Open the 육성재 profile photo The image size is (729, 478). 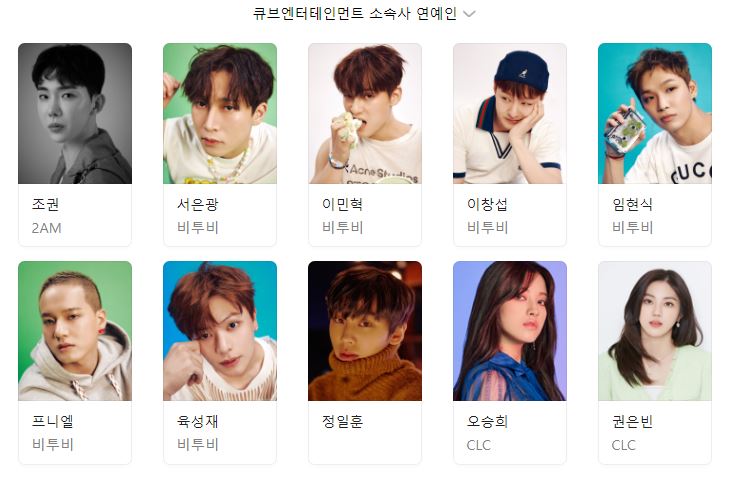click(x=220, y=331)
